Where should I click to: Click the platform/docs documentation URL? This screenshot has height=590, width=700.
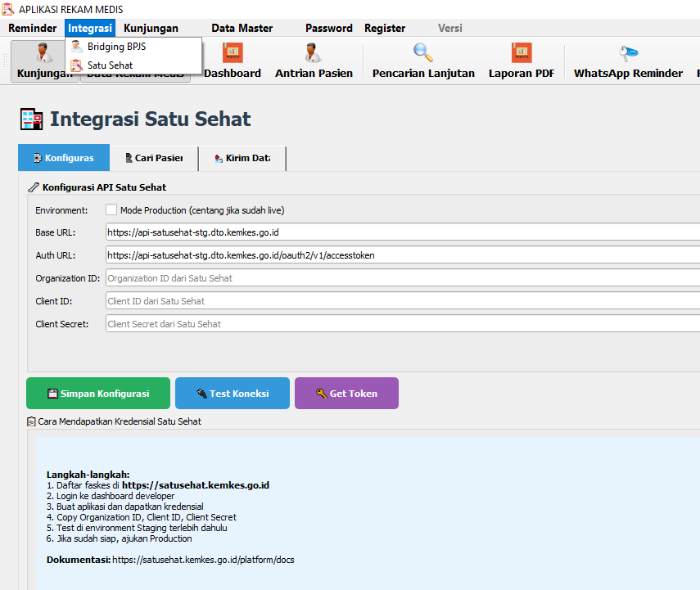pyautogui.click(x=203, y=560)
